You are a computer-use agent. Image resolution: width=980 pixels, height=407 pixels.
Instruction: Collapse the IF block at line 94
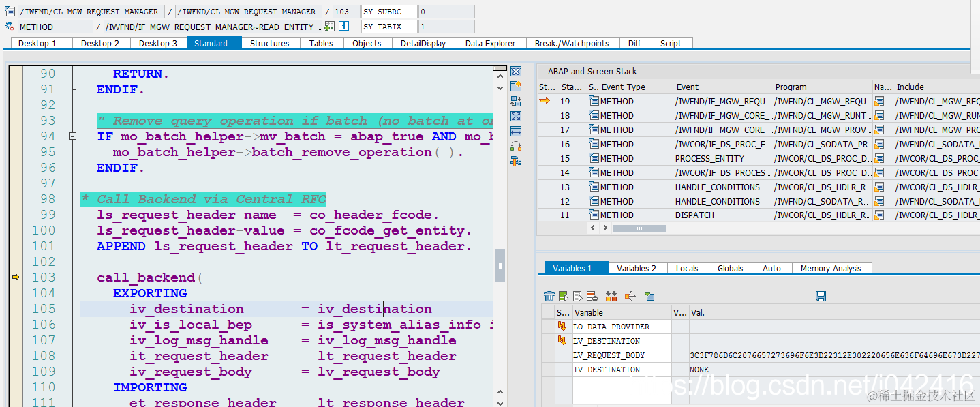73,136
